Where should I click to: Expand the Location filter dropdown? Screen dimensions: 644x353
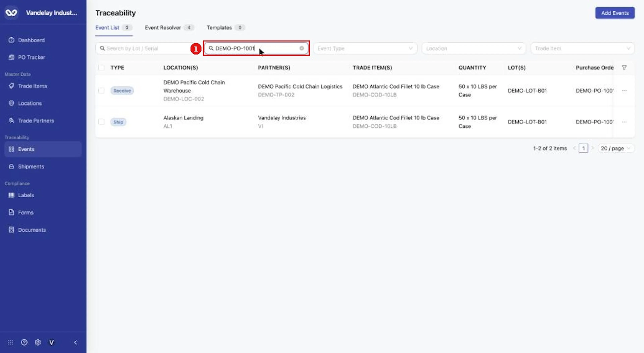[x=474, y=48]
